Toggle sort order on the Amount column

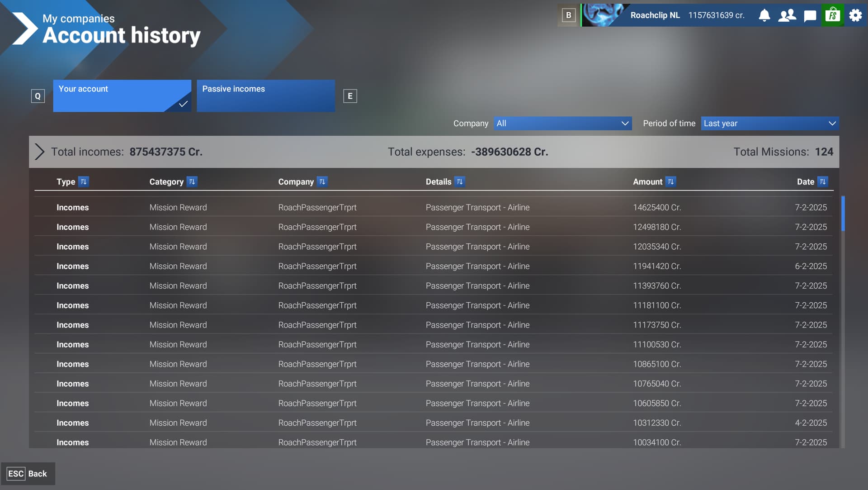pyautogui.click(x=671, y=181)
